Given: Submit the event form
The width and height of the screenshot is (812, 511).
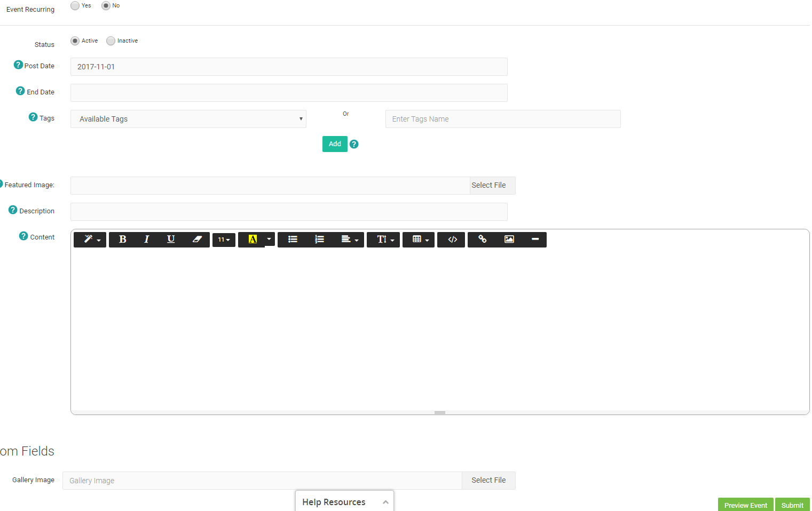Looking at the screenshot, I should pyautogui.click(x=792, y=505).
